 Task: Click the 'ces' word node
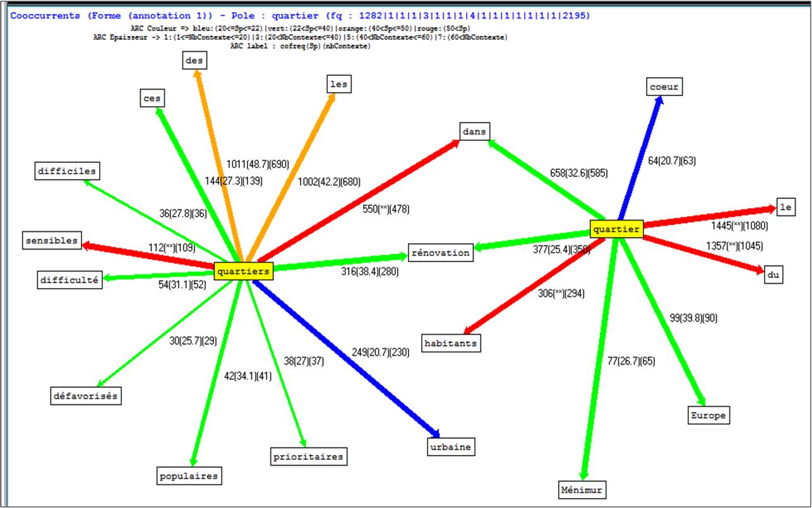[x=152, y=99]
